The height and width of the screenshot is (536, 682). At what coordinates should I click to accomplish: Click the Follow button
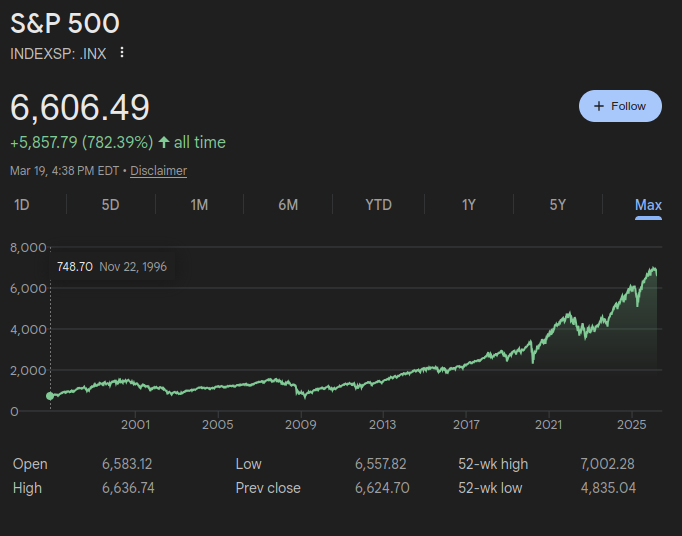(x=620, y=106)
